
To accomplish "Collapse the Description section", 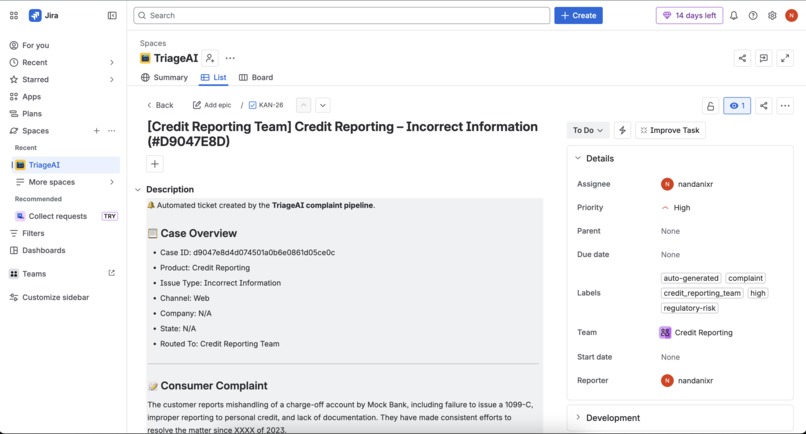I will pos(138,190).
